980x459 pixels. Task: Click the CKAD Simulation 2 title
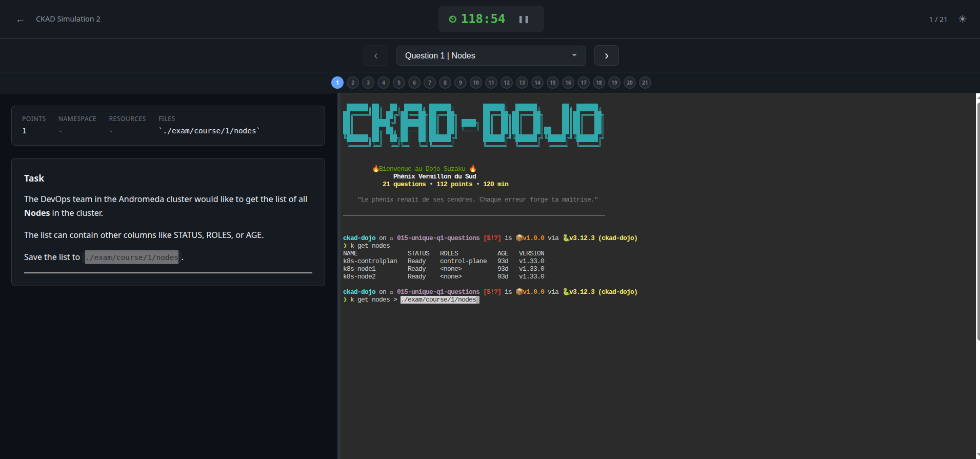pyautogui.click(x=68, y=19)
